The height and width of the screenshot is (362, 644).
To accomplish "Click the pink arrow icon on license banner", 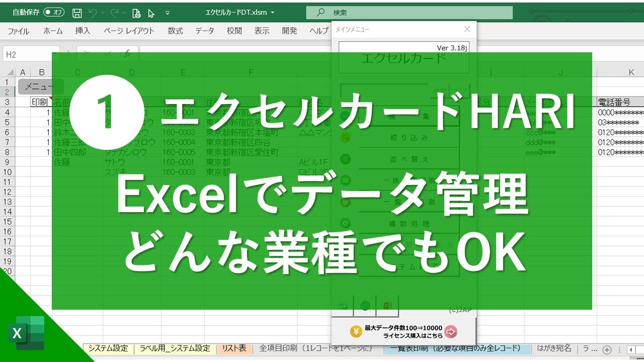I will pyautogui.click(x=451, y=331).
